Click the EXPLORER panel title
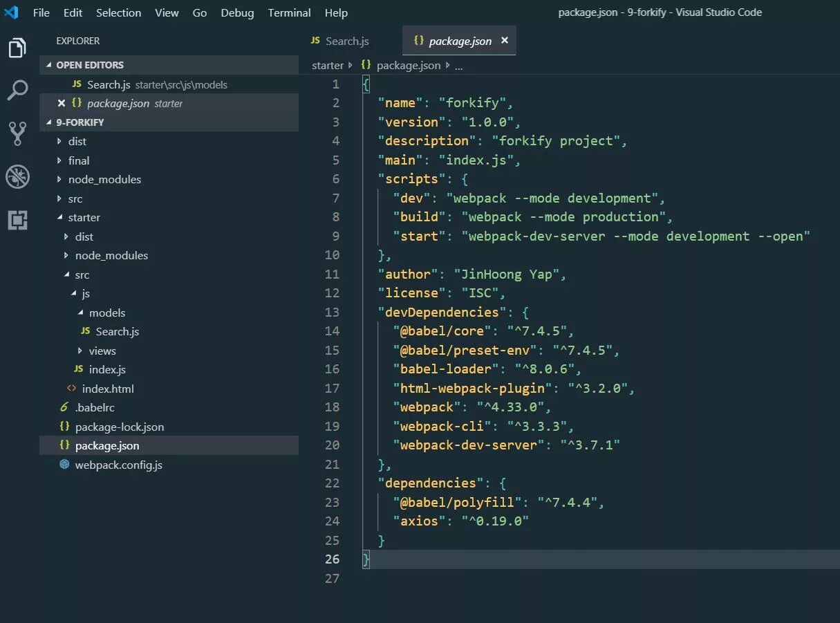The height and width of the screenshot is (623, 840). [78, 41]
